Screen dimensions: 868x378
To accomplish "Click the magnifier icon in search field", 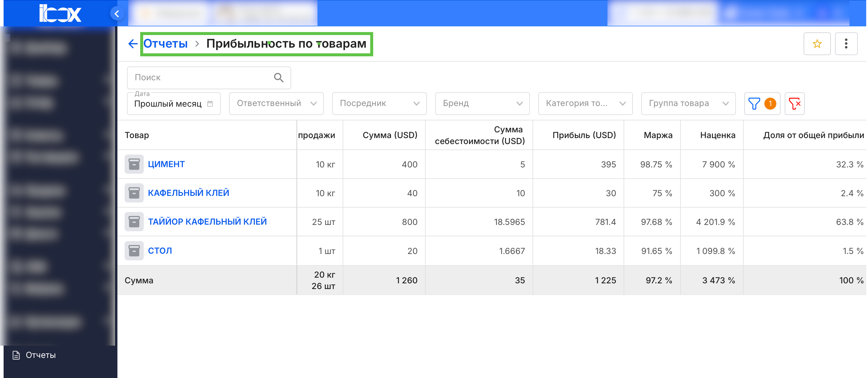I will 278,78.
